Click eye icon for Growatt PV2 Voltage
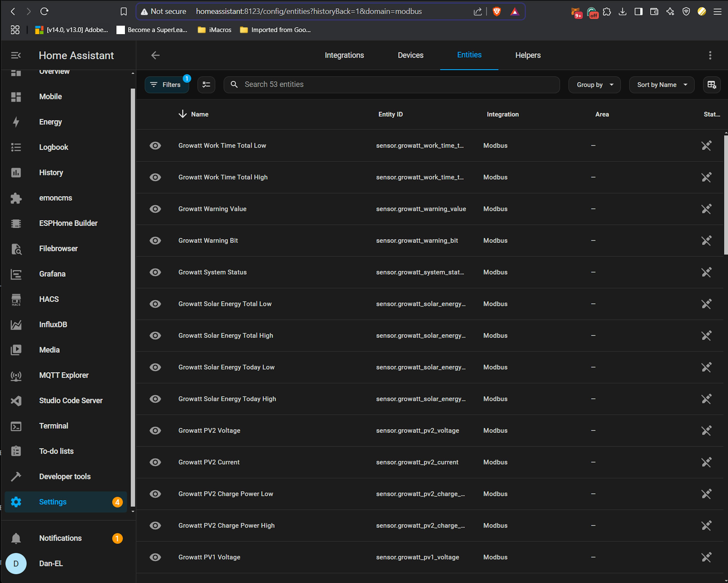 [155, 431]
